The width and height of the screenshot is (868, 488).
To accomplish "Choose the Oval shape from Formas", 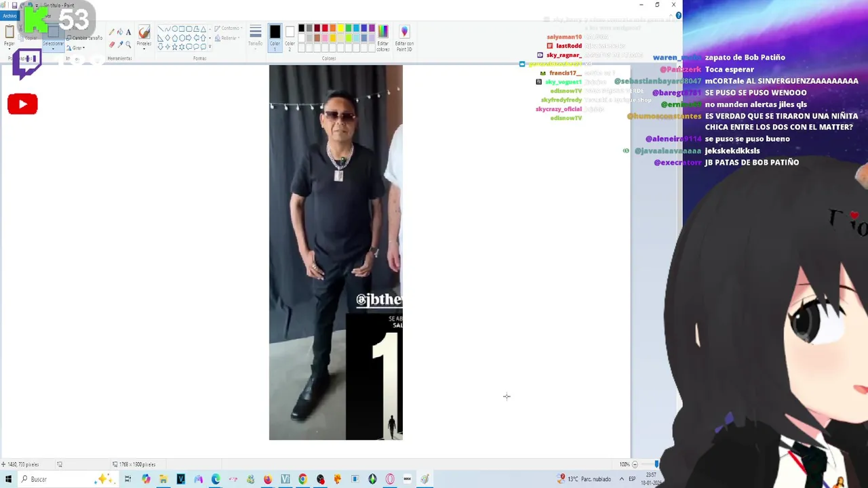I will pos(174,28).
